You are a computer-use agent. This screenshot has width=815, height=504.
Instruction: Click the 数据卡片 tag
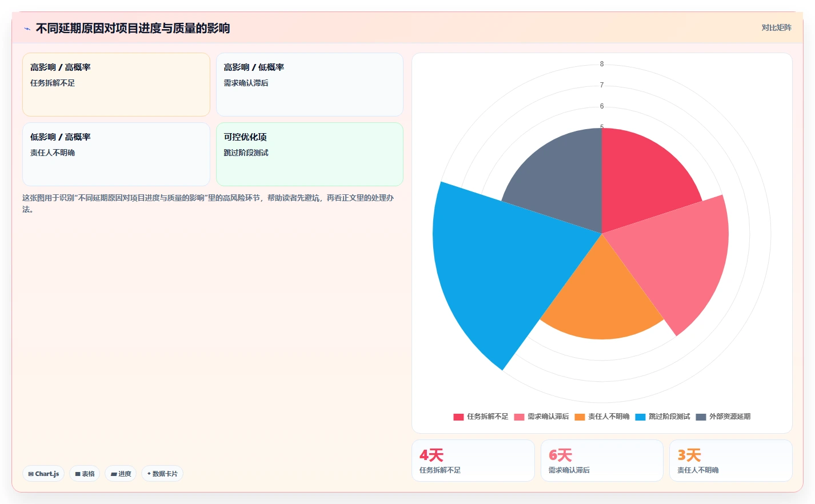[162, 474]
